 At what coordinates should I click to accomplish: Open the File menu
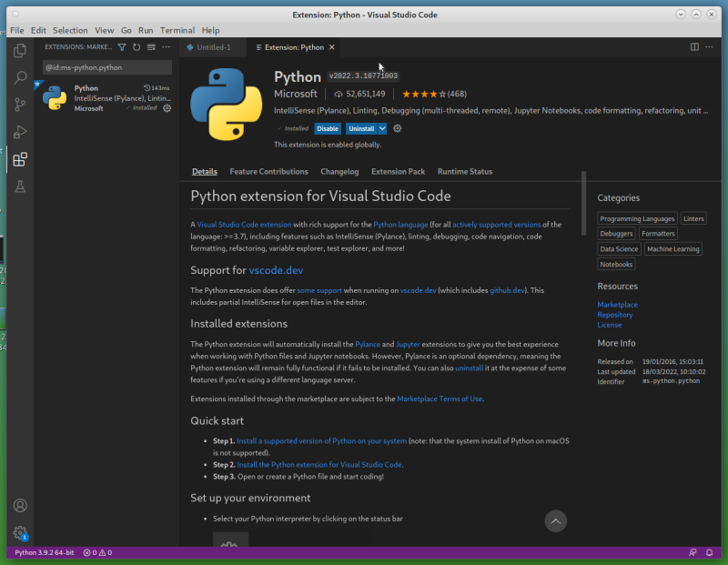tap(16, 30)
